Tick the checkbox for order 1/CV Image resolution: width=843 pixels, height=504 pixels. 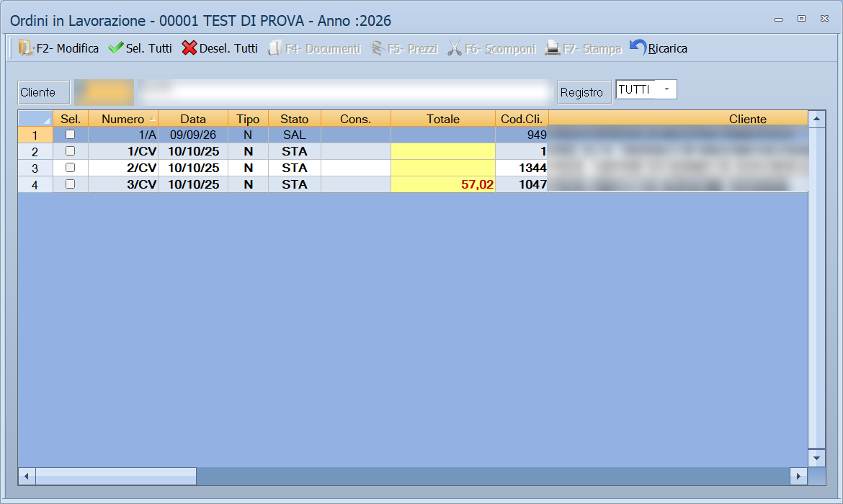pyautogui.click(x=70, y=151)
